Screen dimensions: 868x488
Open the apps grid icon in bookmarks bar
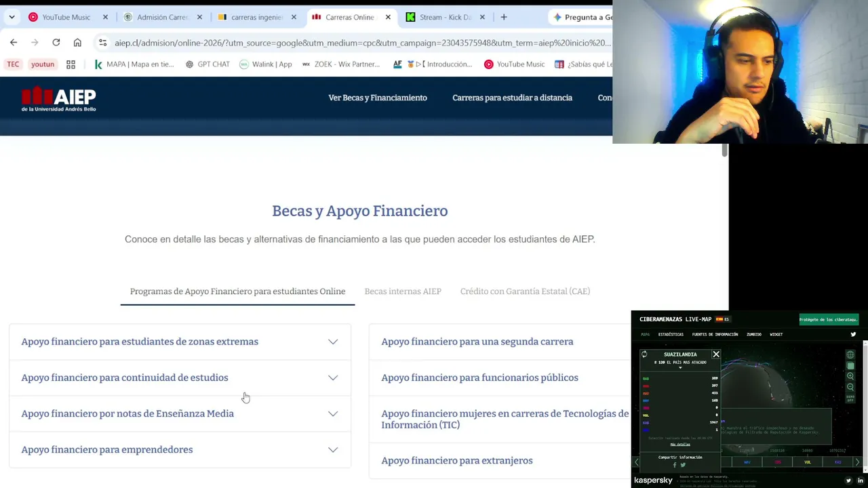tap(71, 64)
